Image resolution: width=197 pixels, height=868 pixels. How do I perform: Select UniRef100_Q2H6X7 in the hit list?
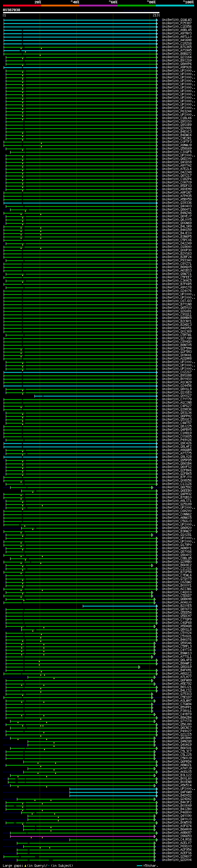pyautogui.click(x=176, y=856)
